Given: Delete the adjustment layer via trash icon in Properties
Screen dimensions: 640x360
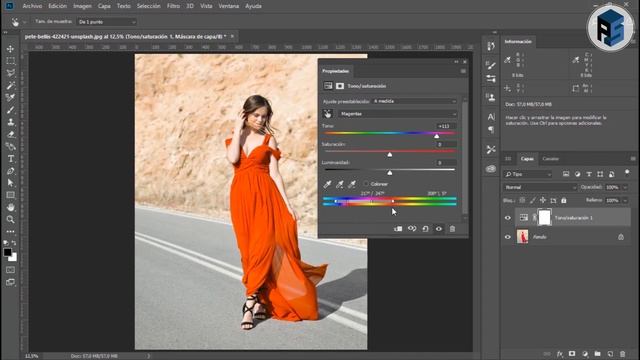Looking at the screenshot, I should [x=452, y=229].
